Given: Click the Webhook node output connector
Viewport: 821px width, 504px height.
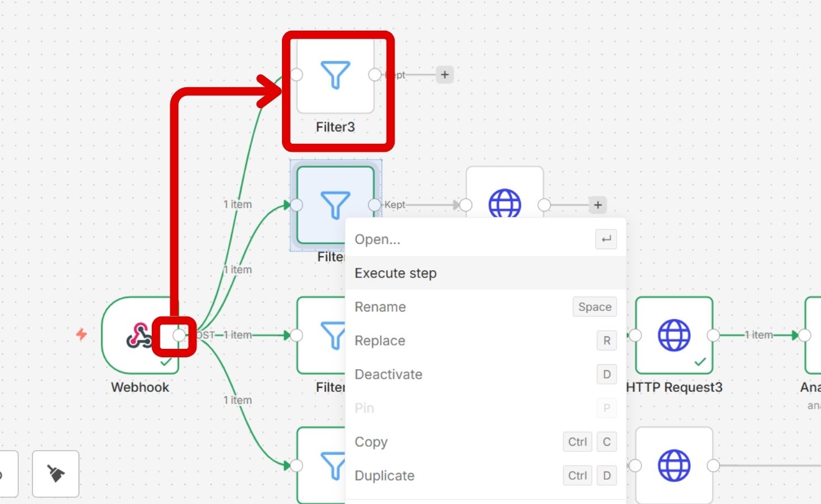Looking at the screenshot, I should 179,335.
